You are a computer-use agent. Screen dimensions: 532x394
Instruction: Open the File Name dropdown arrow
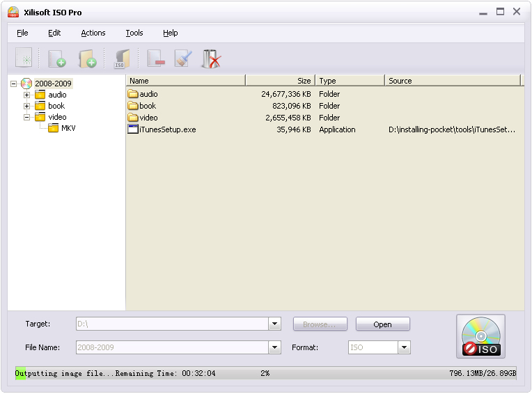[x=274, y=347]
